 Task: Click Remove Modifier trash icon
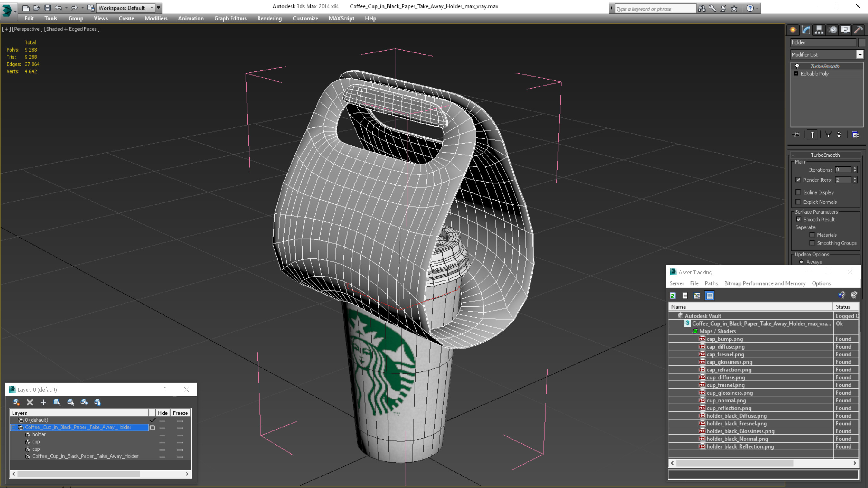839,134
